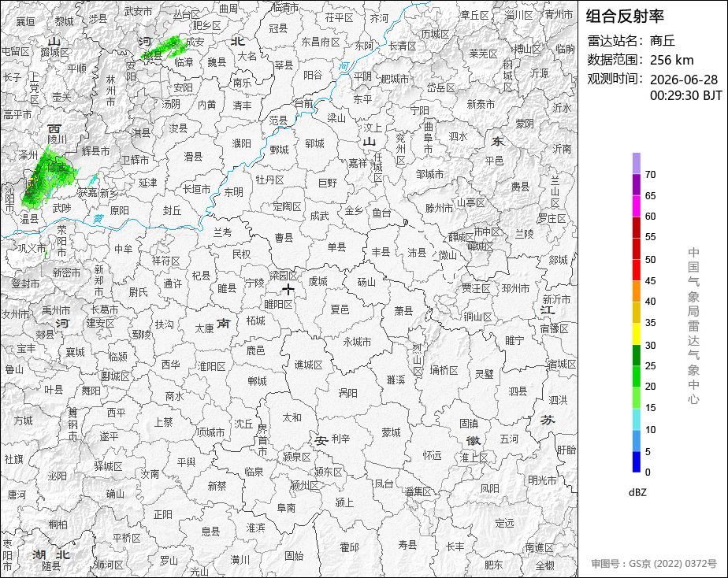This screenshot has height=578, width=728.
Task: Select the yellow legend segment between 30 and 35
Action: (x=637, y=334)
